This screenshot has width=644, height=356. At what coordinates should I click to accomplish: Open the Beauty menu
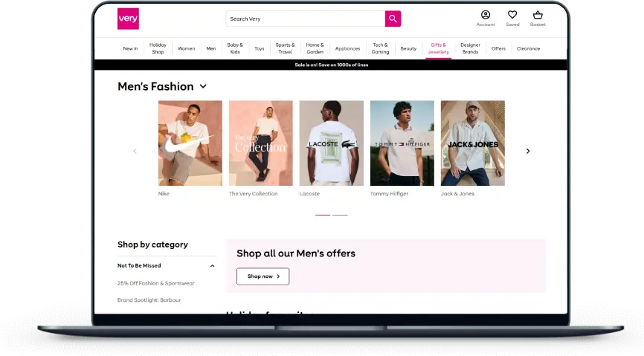(x=408, y=48)
